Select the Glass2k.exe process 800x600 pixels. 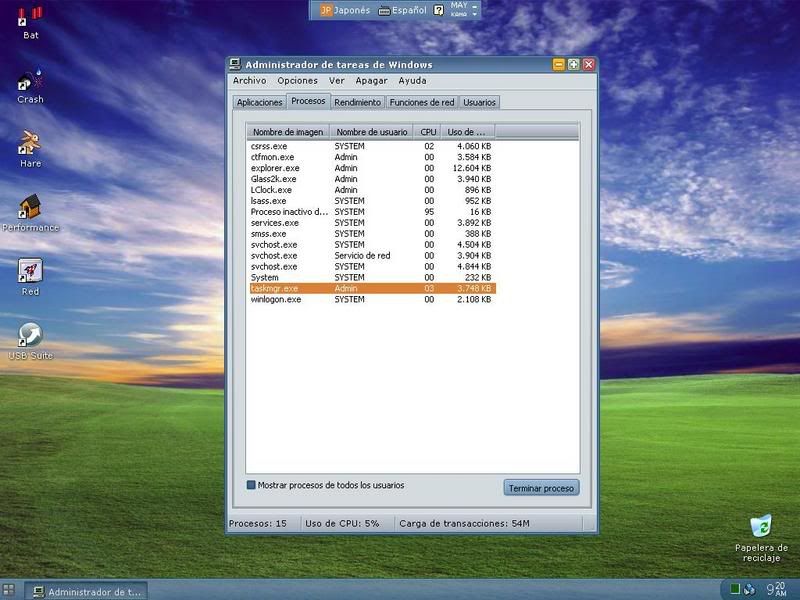[x=371, y=179]
